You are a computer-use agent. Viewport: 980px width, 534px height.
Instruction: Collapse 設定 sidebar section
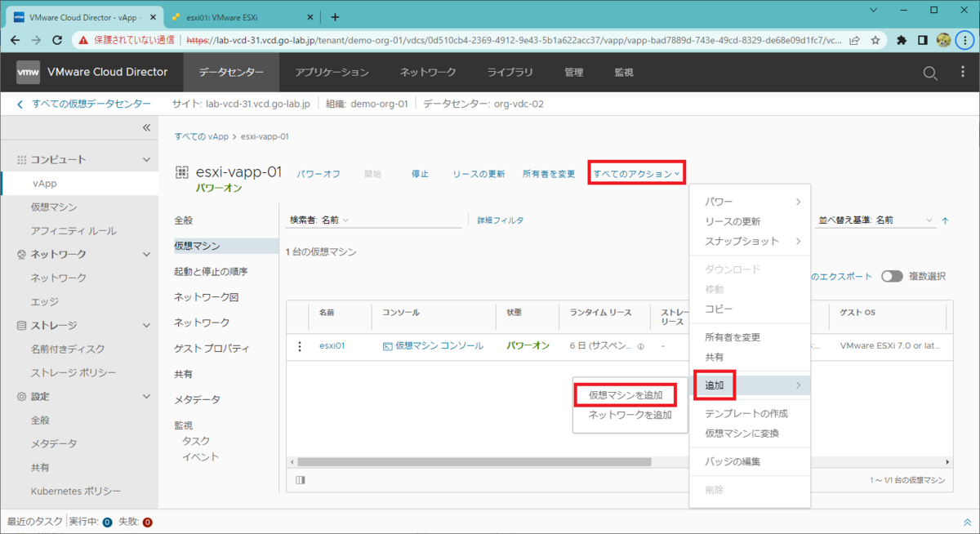pos(146,396)
